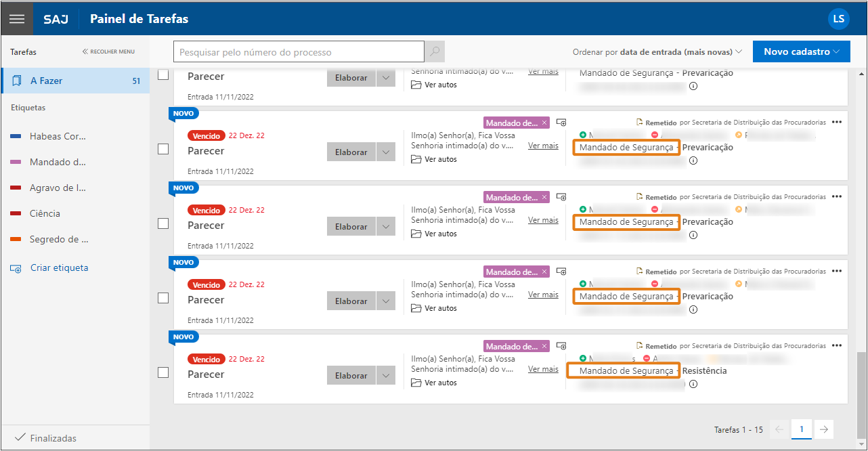Tick the topmost partially visible task checkbox
The height and width of the screenshot is (451, 868).
coord(163,74)
